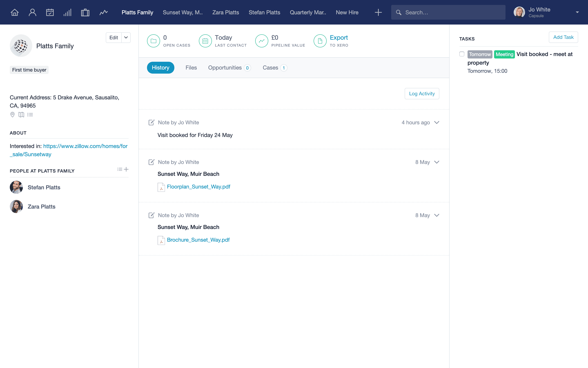Image resolution: width=588 pixels, height=368 pixels.
Task: Open people list icon at Platts Family
Action: click(120, 169)
